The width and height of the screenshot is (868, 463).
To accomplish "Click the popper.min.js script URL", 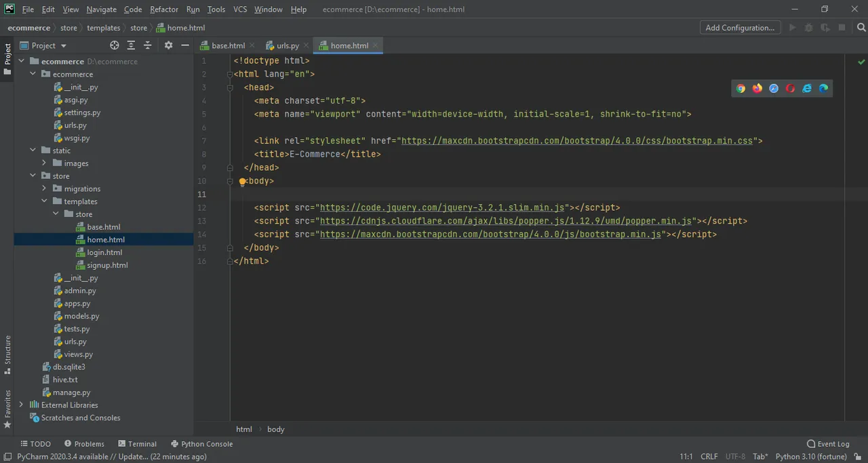I will (506, 221).
